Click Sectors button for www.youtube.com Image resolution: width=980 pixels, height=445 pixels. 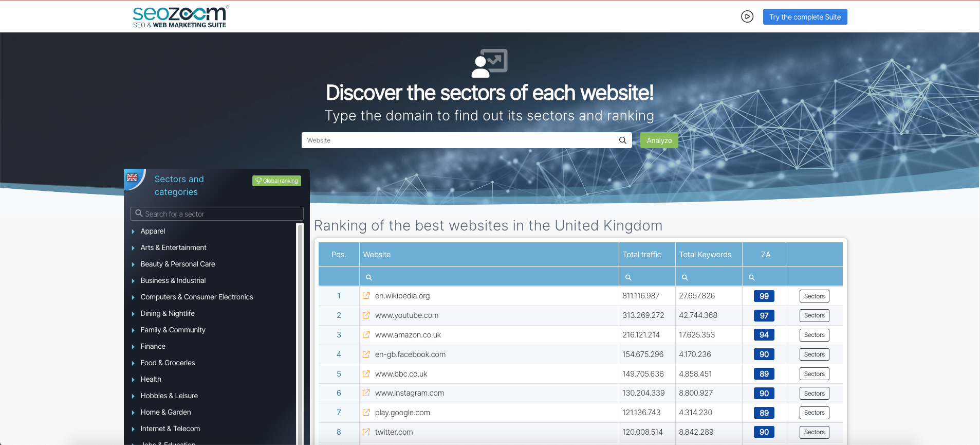815,315
